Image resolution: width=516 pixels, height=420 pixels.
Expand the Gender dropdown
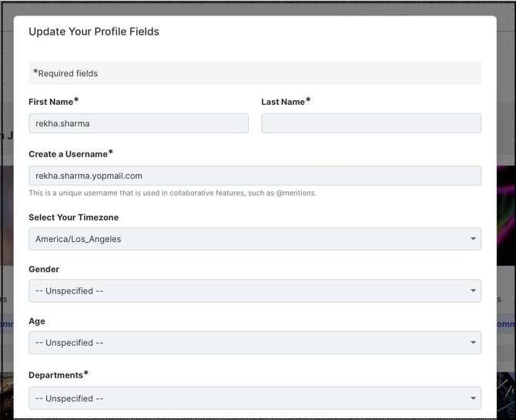tap(255, 291)
